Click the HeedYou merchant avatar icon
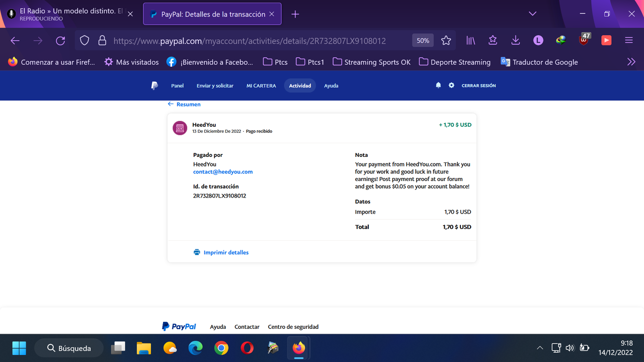 [180, 128]
